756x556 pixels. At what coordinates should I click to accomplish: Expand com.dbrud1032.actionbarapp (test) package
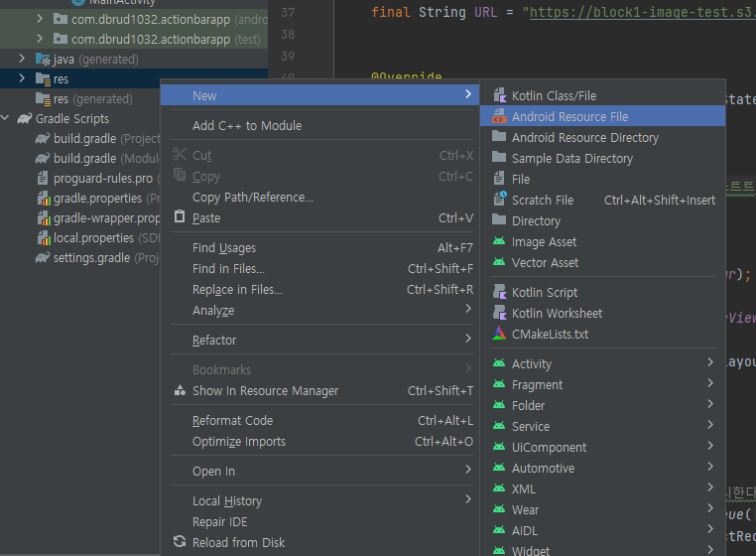[x=40, y=39]
